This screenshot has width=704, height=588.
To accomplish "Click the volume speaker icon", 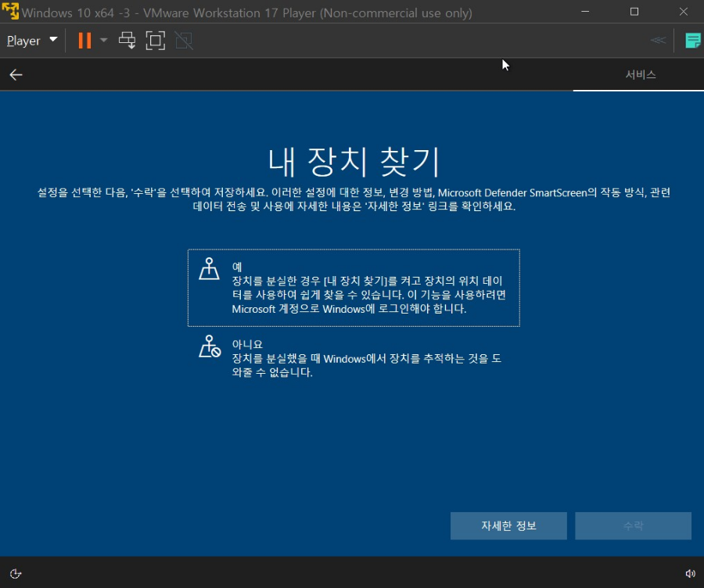I will click(690, 574).
